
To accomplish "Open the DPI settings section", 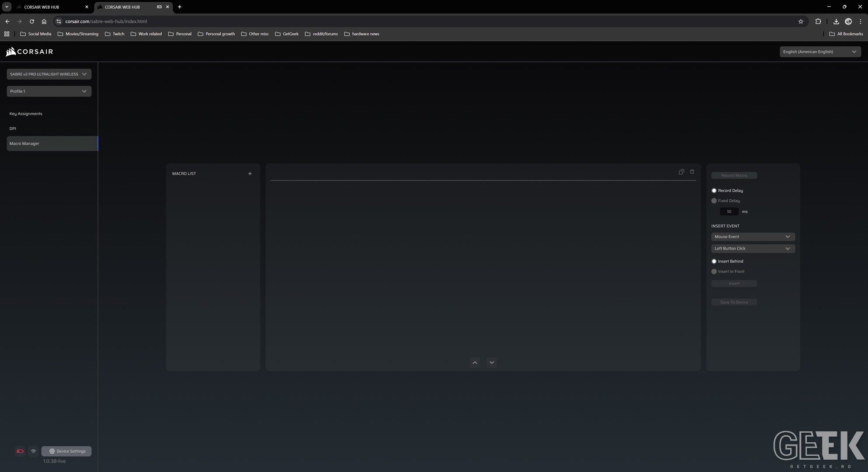I will (x=13, y=128).
